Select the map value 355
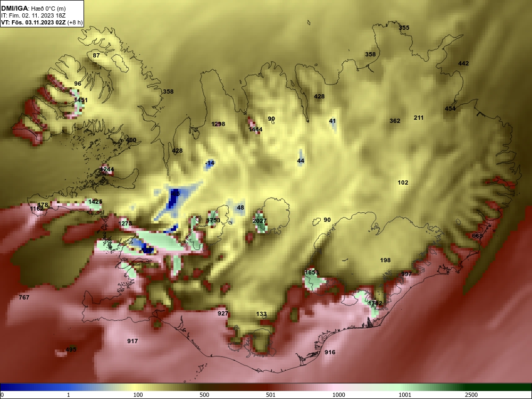Screen dimensions: 532x399 click(x=404, y=28)
